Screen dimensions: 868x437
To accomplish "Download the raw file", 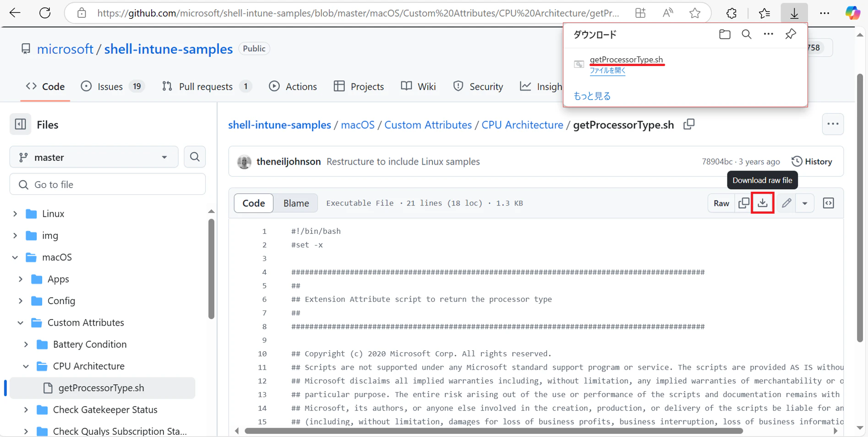I will pos(762,203).
